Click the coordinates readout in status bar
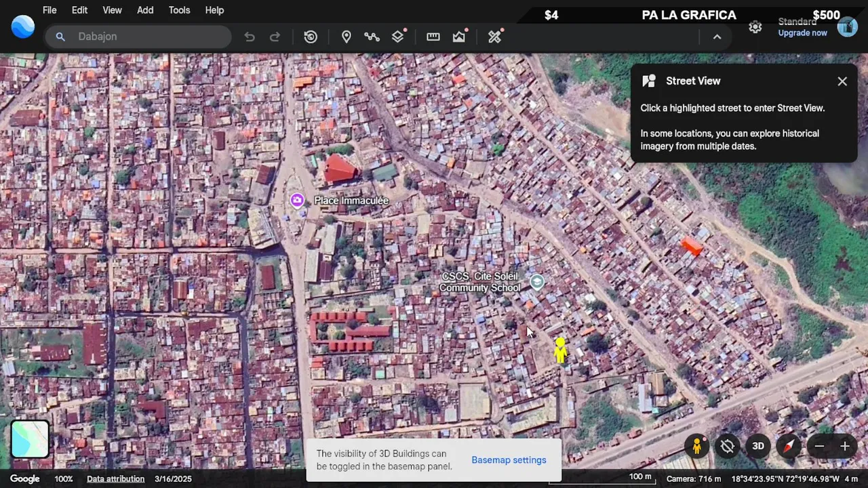Image resolution: width=868 pixels, height=488 pixels. tap(785, 479)
